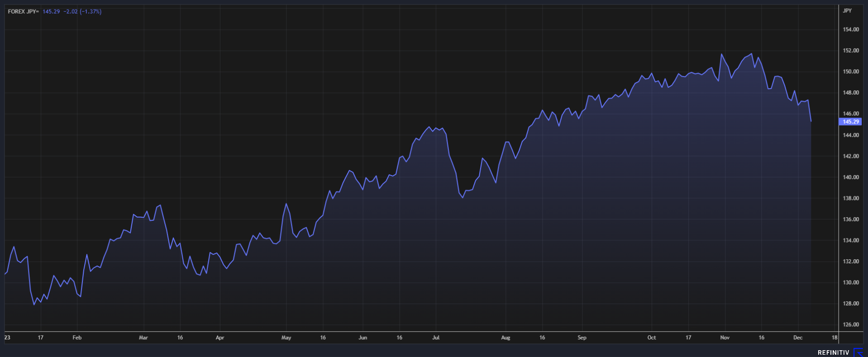
Task: Click the Aug label on time axis
Action: [506, 338]
